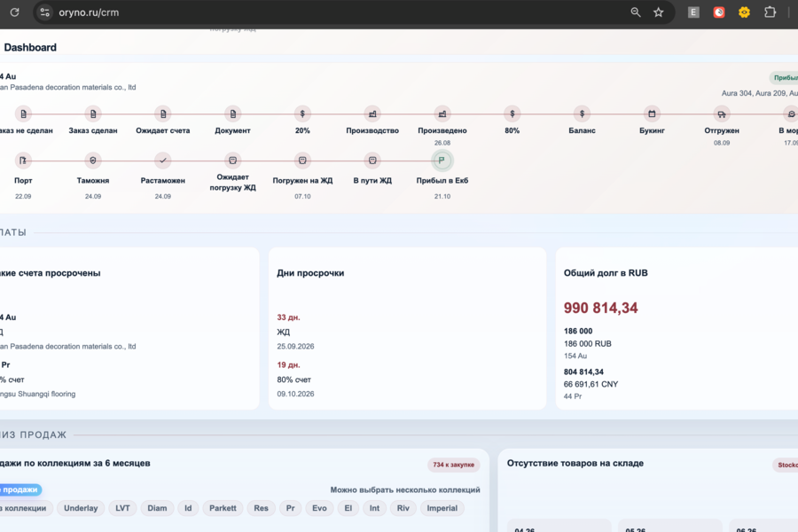The height and width of the screenshot is (532, 798).
Task: Click the '80% счет' overdue invoice label
Action: tap(293, 379)
